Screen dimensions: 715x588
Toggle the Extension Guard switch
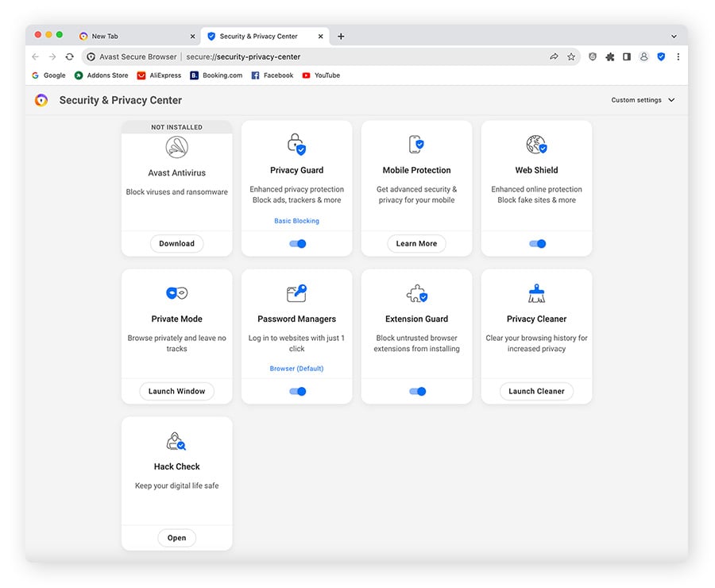(x=417, y=392)
